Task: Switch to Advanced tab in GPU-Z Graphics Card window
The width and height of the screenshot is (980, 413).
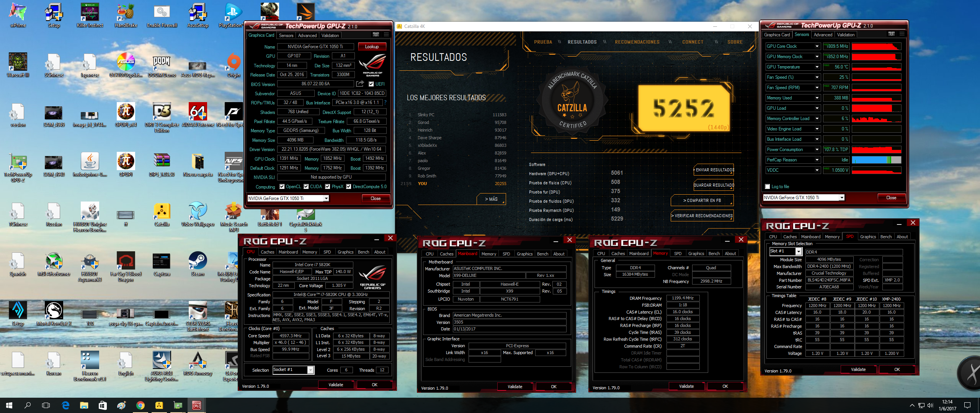Action: point(307,36)
